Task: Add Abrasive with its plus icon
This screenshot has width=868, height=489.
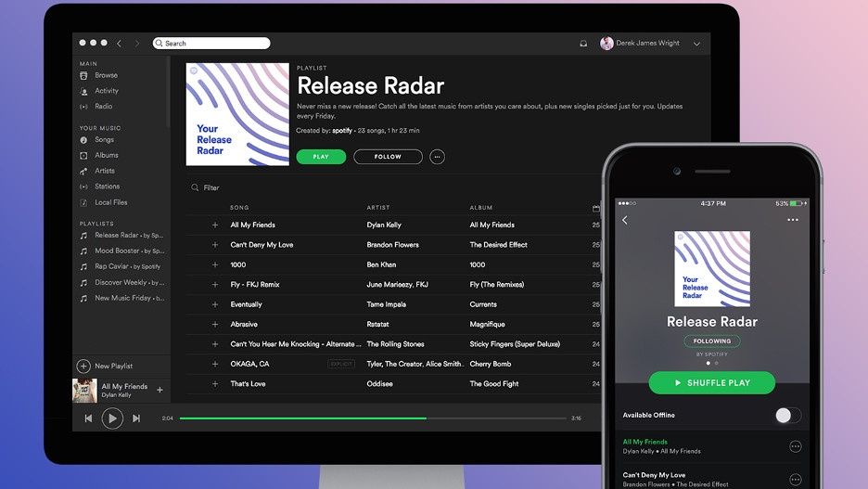Action: click(x=215, y=325)
